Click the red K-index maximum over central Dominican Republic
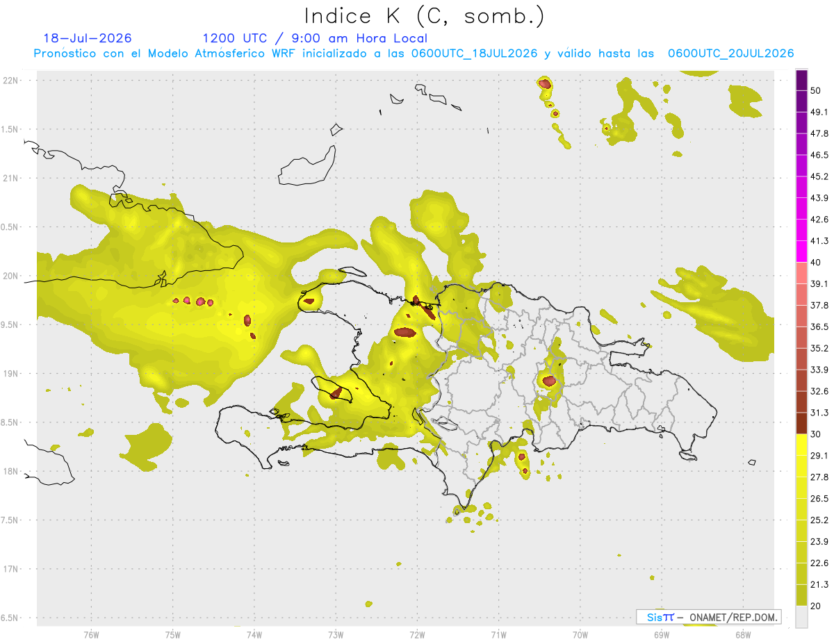 pyautogui.click(x=549, y=381)
